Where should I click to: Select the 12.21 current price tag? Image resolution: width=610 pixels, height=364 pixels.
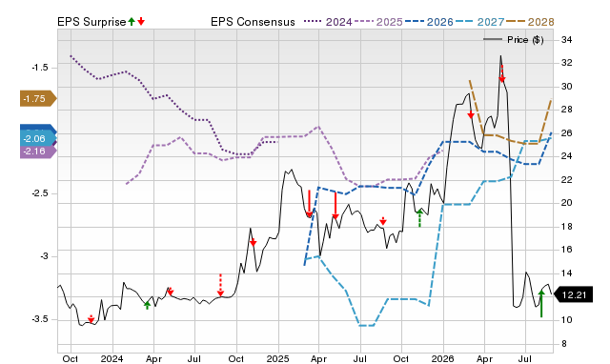(x=574, y=294)
